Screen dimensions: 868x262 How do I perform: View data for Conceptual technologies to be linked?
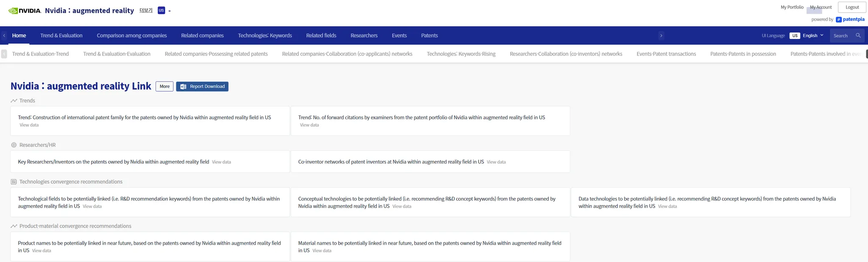coord(402,207)
